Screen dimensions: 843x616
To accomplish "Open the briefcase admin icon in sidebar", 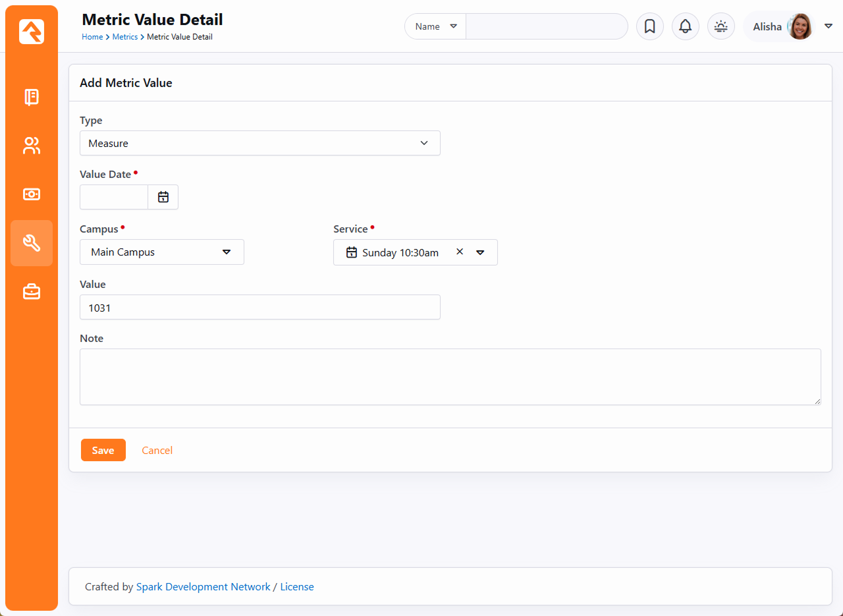I will pyautogui.click(x=32, y=292).
